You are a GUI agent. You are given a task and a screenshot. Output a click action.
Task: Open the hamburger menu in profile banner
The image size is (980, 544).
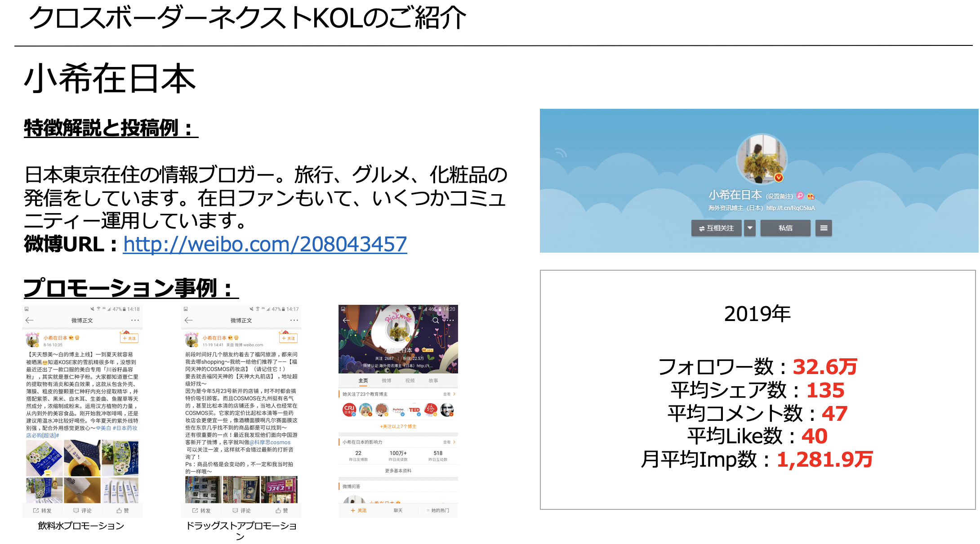824,228
